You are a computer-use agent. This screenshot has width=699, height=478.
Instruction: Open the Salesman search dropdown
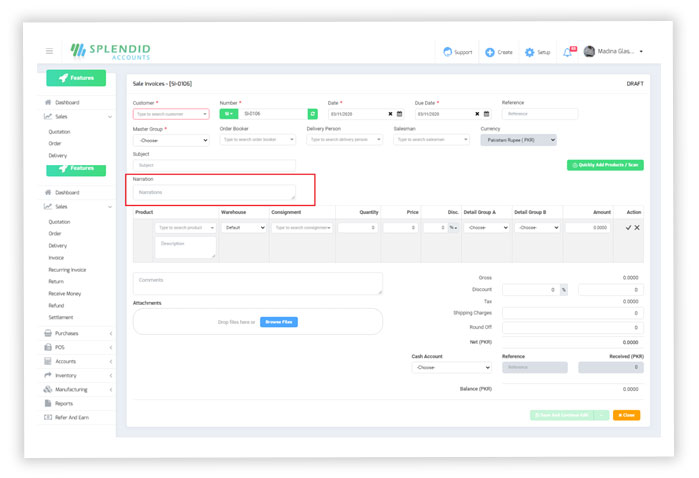coord(432,140)
